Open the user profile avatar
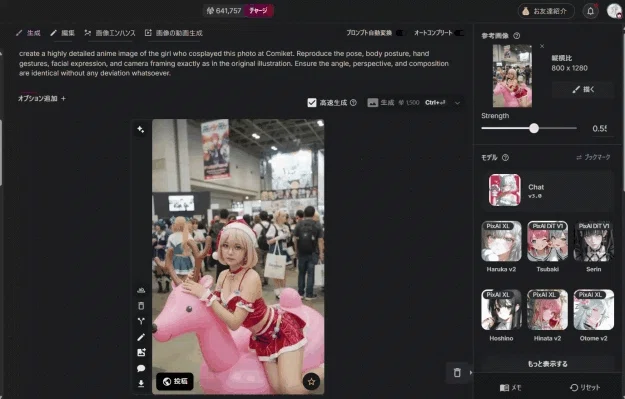Viewport: 625px width, 399px height. 614,11
